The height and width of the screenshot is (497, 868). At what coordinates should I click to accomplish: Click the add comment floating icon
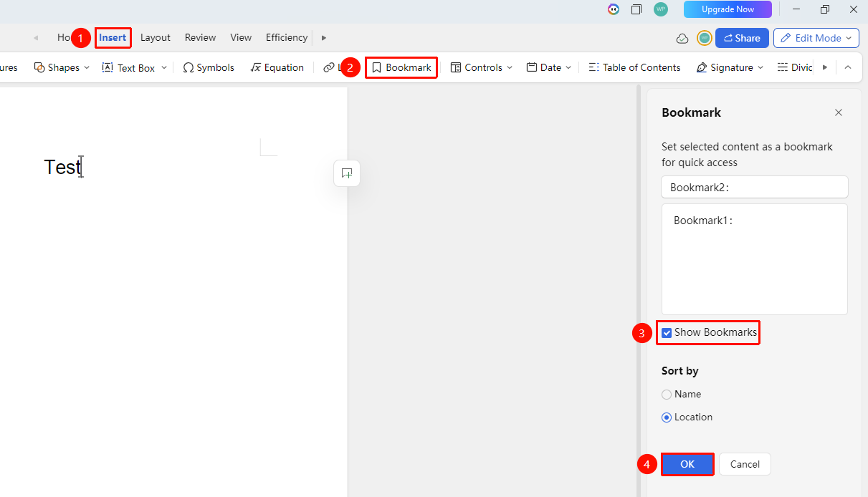click(347, 173)
